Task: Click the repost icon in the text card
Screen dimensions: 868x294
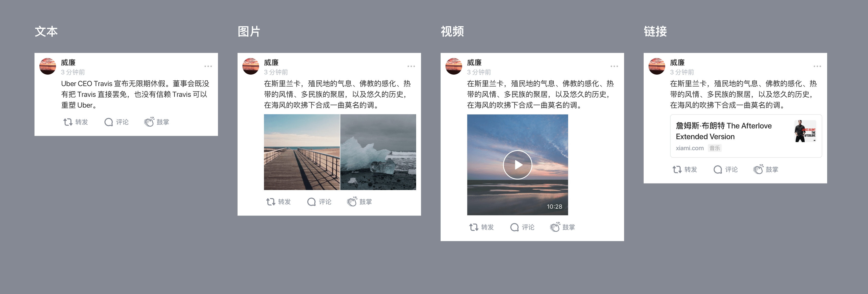Action: 68,122
